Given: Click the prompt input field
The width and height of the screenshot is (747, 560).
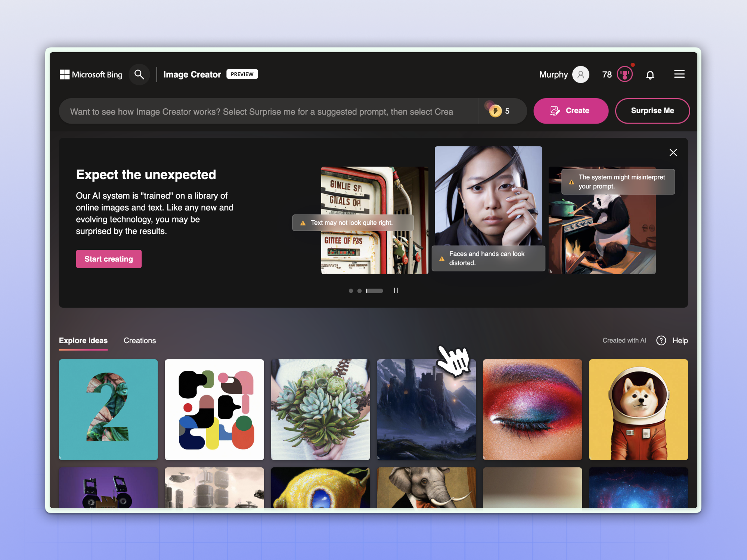Looking at the screenshot, I should (x=268, y=111).
